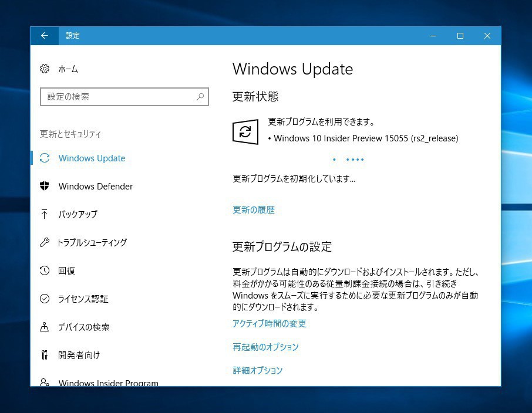Click the license activation checkmark icon
Screen dimensions: 532x413
tap(45, 299)
